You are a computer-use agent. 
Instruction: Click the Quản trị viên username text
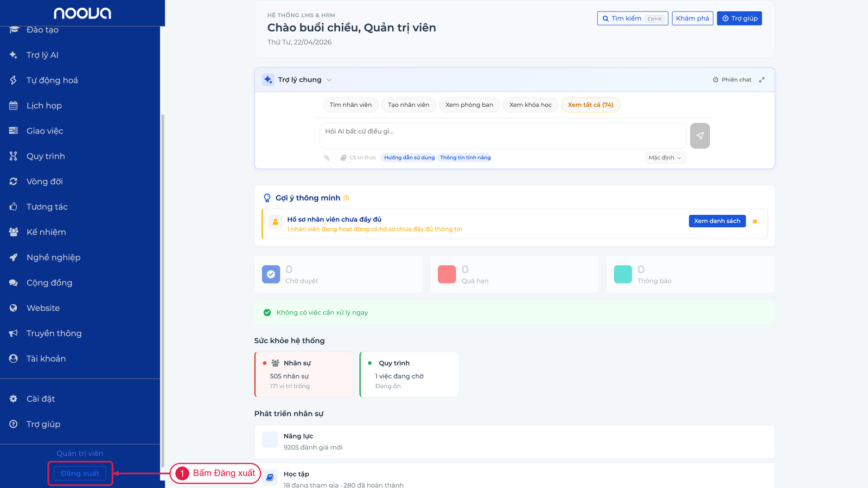point(80,454)
